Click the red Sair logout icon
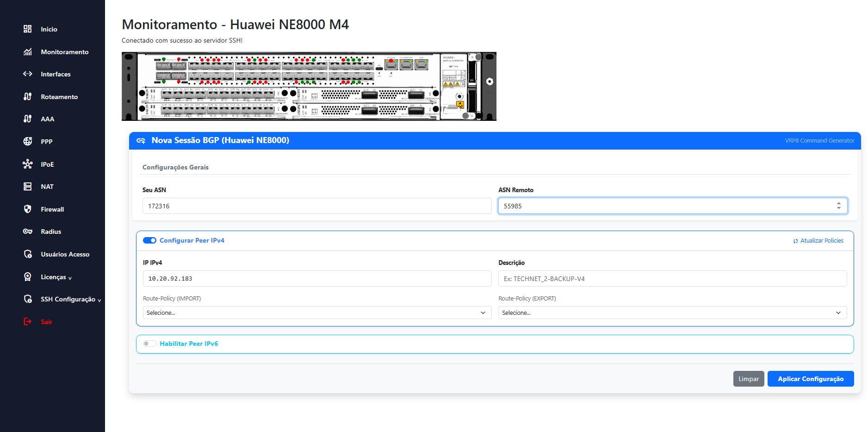Screen dimensions: 868x432 (28, 322)
